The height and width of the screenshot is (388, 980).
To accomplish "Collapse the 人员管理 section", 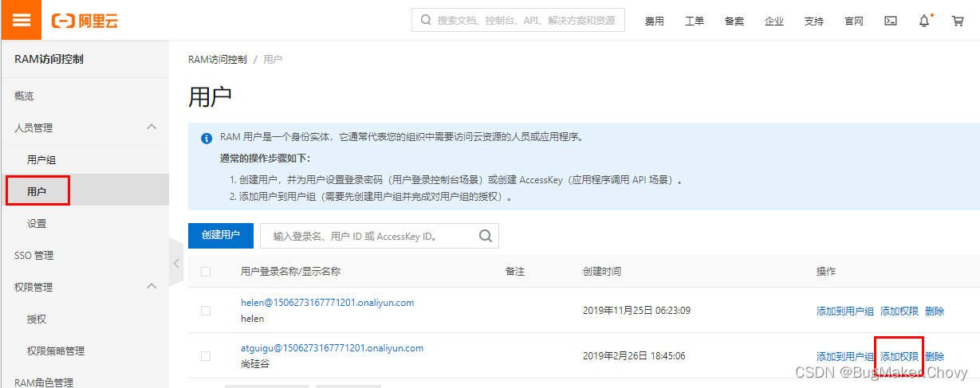I will (152, 127).
